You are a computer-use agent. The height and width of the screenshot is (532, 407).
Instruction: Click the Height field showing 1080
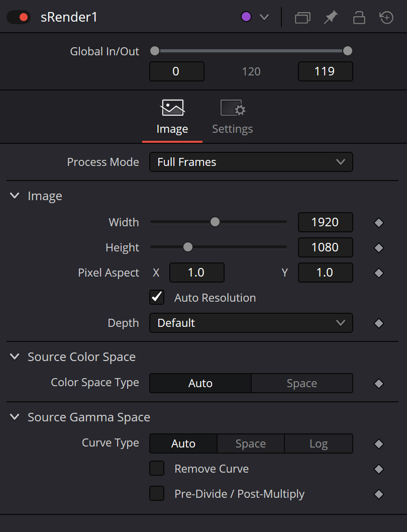[x=325, y=247]
